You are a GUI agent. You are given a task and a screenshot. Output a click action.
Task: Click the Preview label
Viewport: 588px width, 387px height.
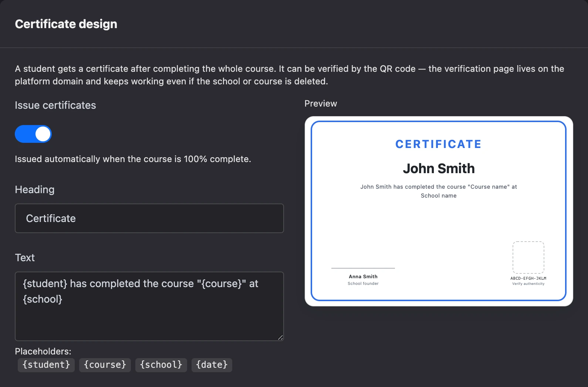(x=321, y=104)
